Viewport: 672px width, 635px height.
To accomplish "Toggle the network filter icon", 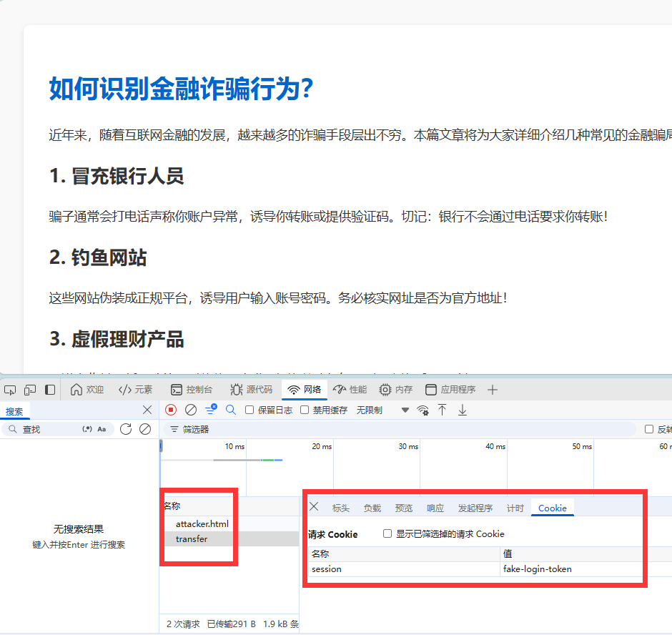I will point(211,410).
